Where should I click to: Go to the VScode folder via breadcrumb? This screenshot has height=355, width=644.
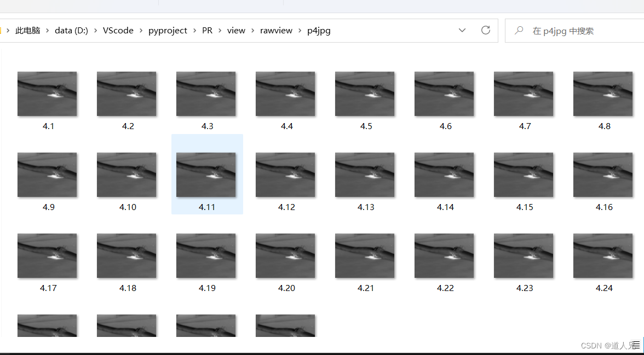(x=118, y=31)
